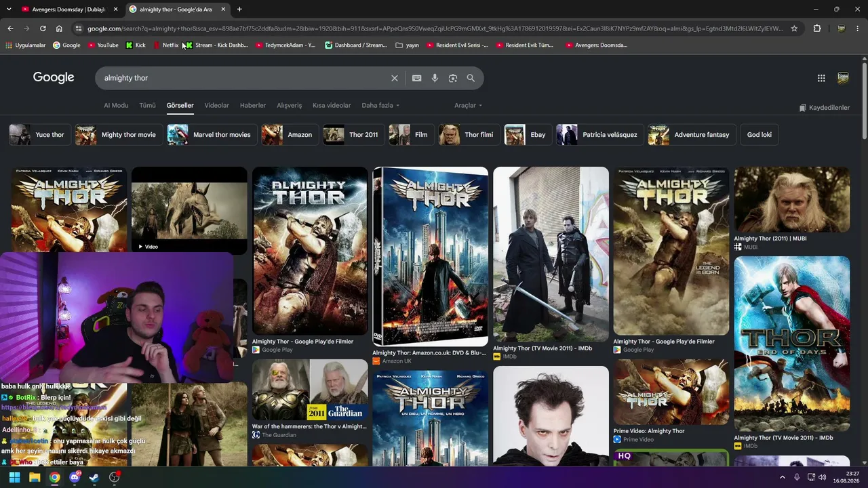Submit search with the magnifier icon
The image size is (868, 488).
point(471,78)
